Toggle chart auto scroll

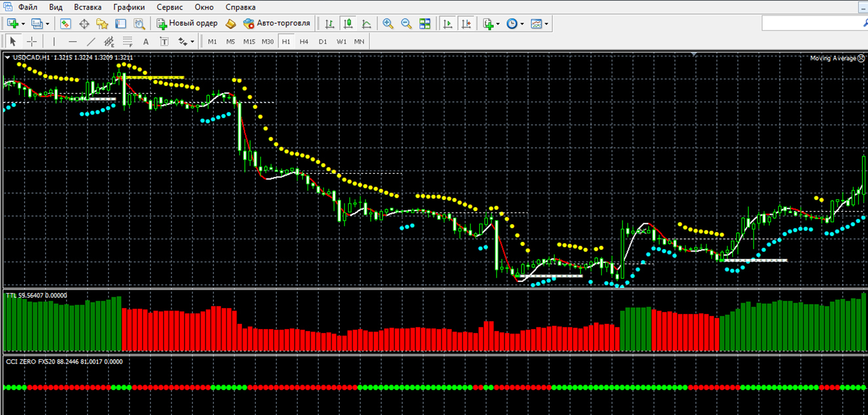pos(448,24)
